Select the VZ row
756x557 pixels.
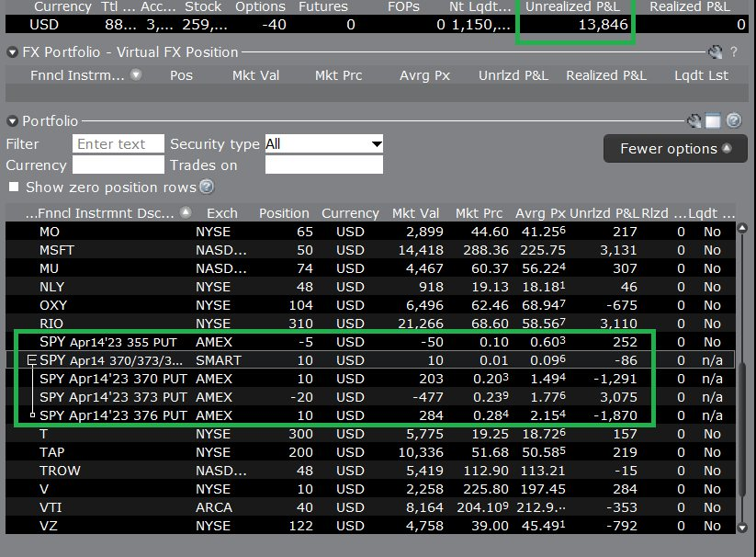pyautogui.click(x=370, y=525)
